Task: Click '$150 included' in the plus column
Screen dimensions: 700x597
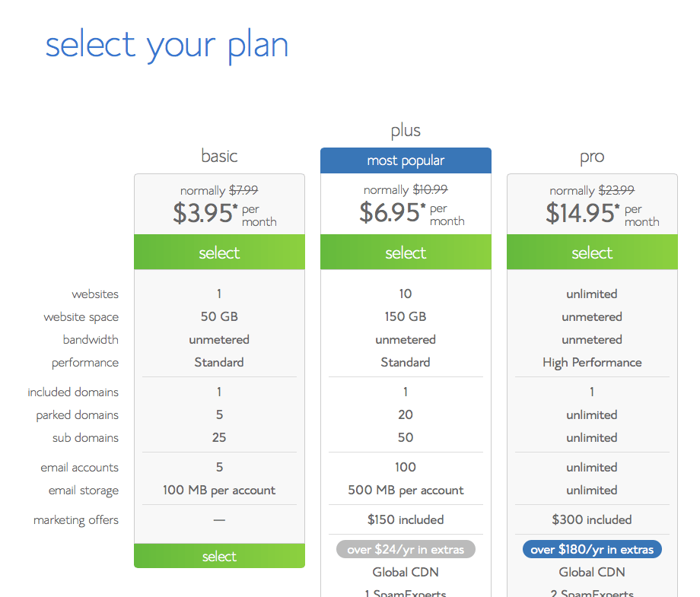Action: (x=406, y=519)
